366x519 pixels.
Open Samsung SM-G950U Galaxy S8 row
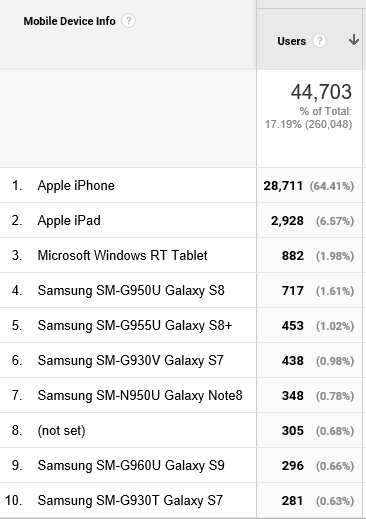(x=131, y=291)
